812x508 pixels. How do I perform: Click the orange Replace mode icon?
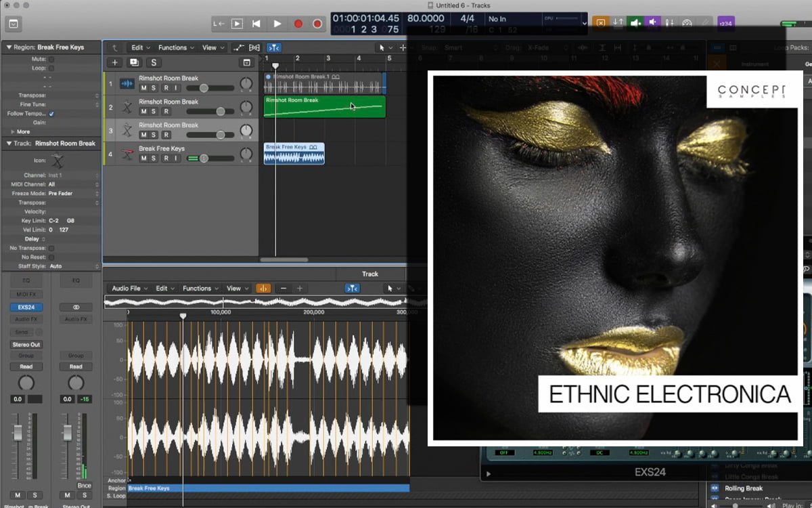point(600,23)
